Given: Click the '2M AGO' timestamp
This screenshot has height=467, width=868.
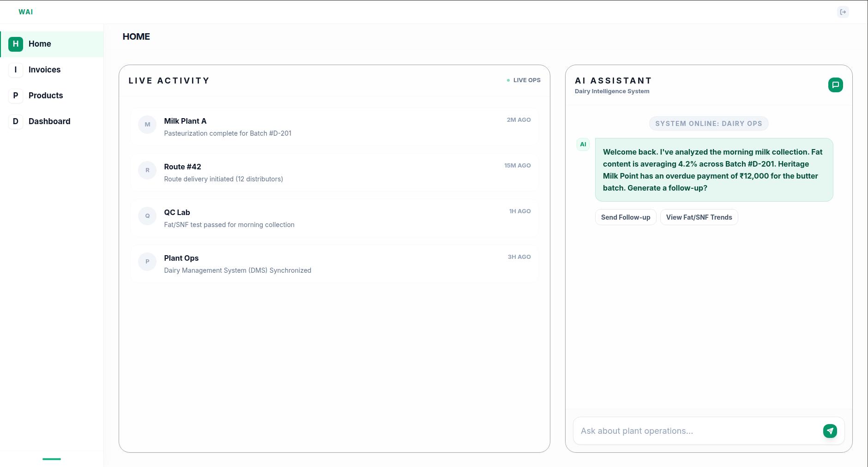Looking at the screenshot, I should (x=518, y=120).
